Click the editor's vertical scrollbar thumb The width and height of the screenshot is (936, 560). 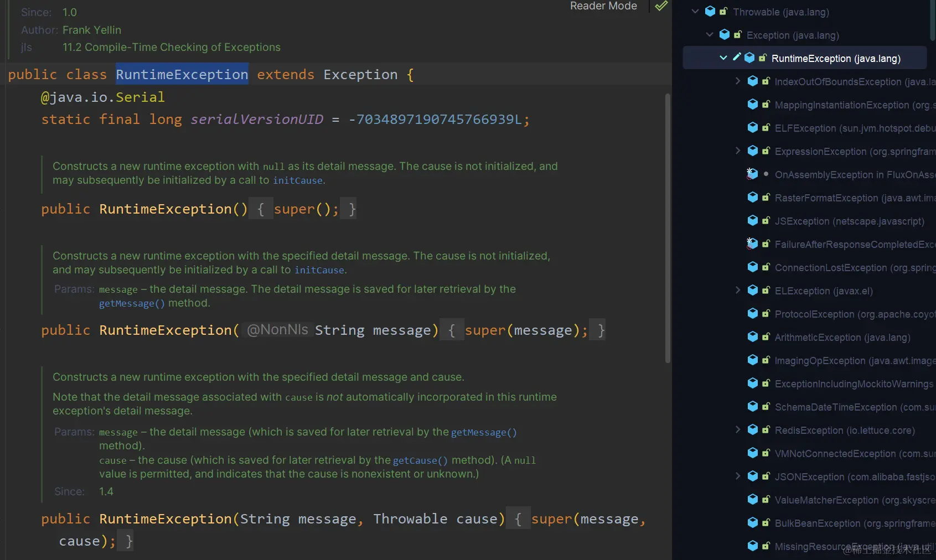pyautogui.click(x=668, y=228)
